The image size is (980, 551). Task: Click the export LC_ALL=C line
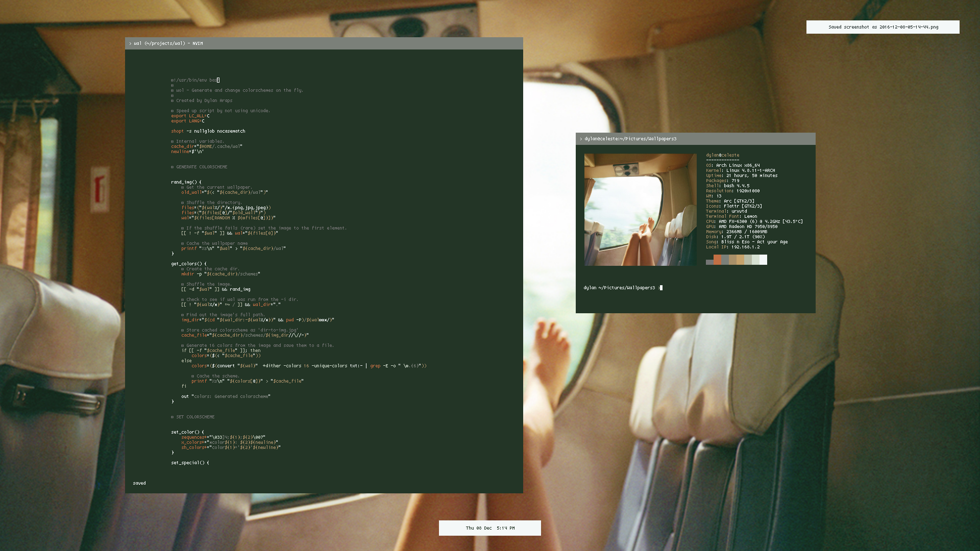coord(189,115)
